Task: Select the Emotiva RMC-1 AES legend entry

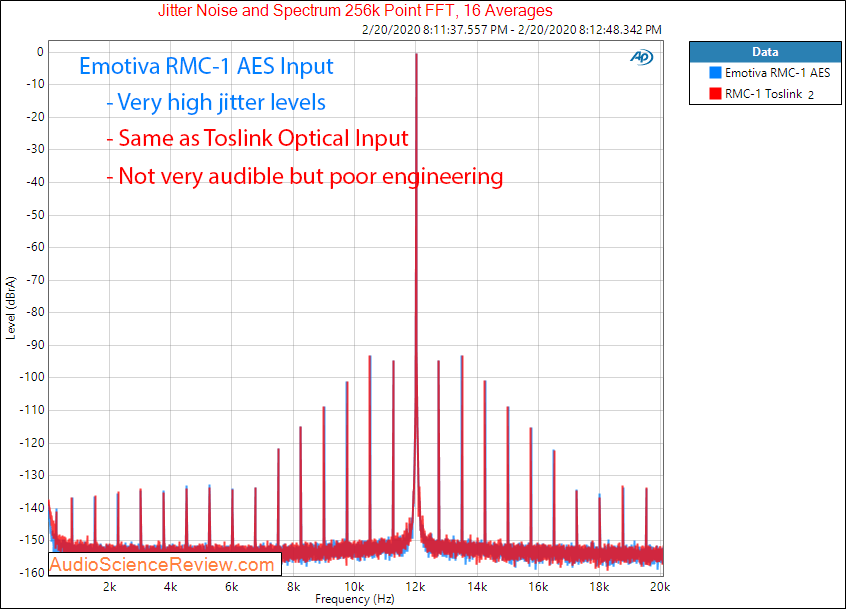Action: click(x=777, y=73)
